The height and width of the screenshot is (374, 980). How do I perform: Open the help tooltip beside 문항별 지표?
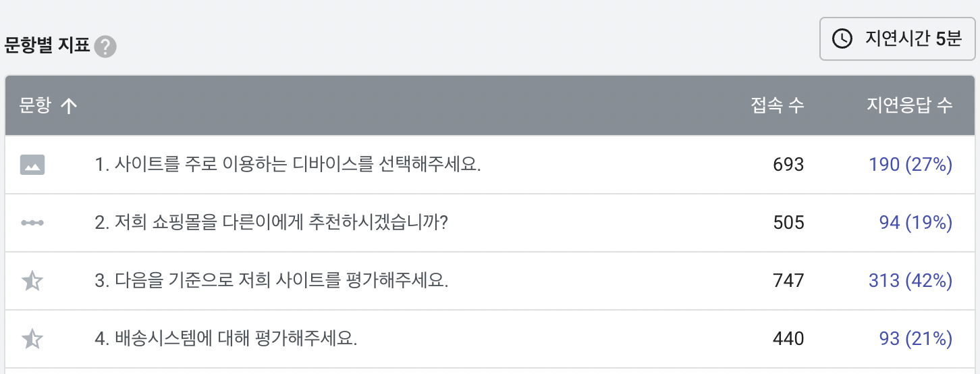click(105, 47)
